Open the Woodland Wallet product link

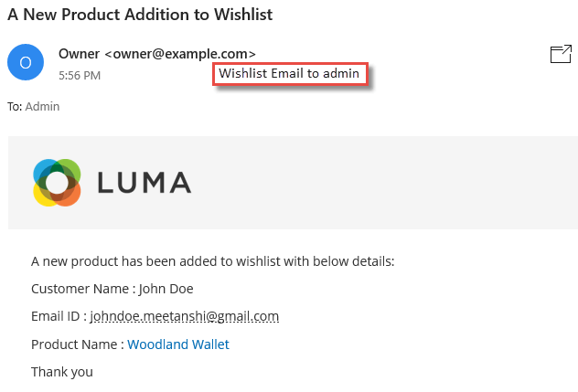178,344
